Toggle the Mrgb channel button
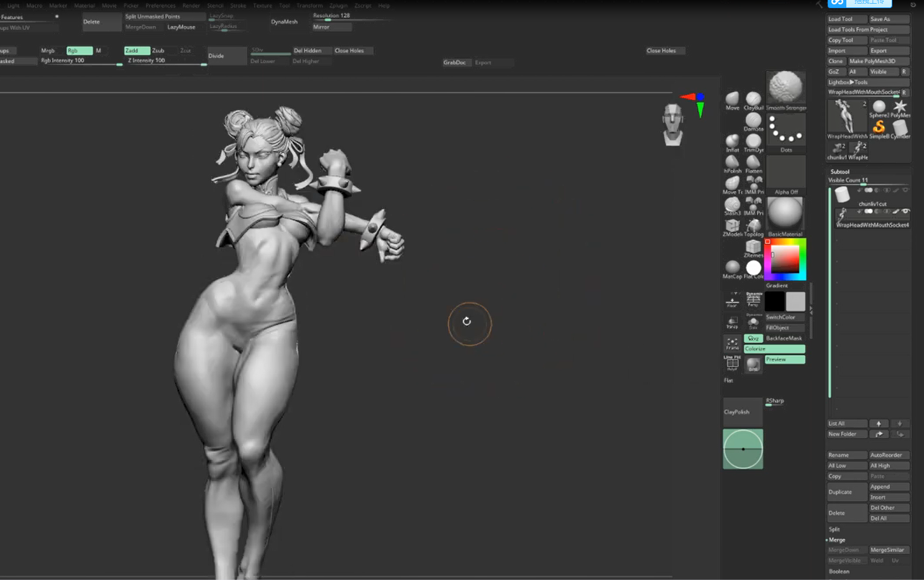 [48, 50]
